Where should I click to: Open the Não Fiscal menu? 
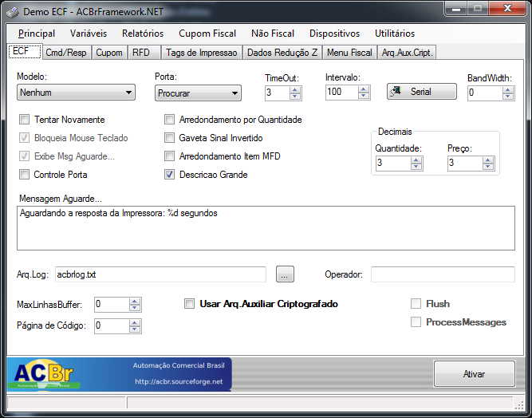(273, 34)
